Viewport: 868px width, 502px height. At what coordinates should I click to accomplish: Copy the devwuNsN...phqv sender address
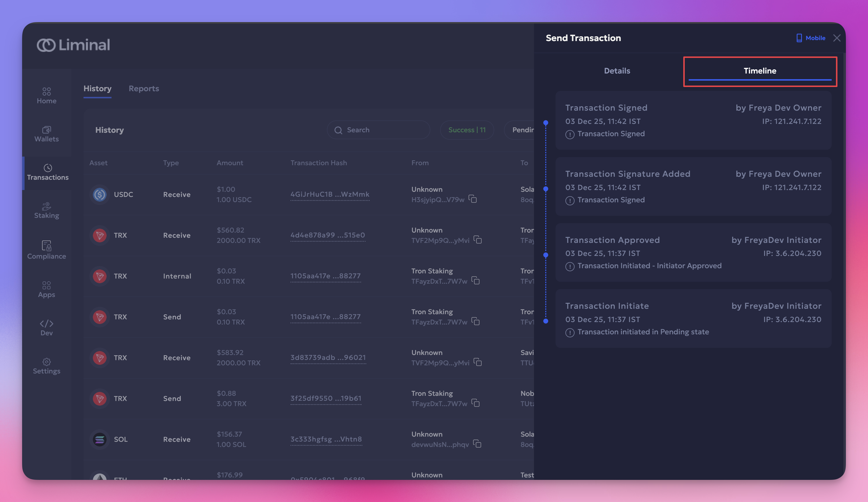477,444
